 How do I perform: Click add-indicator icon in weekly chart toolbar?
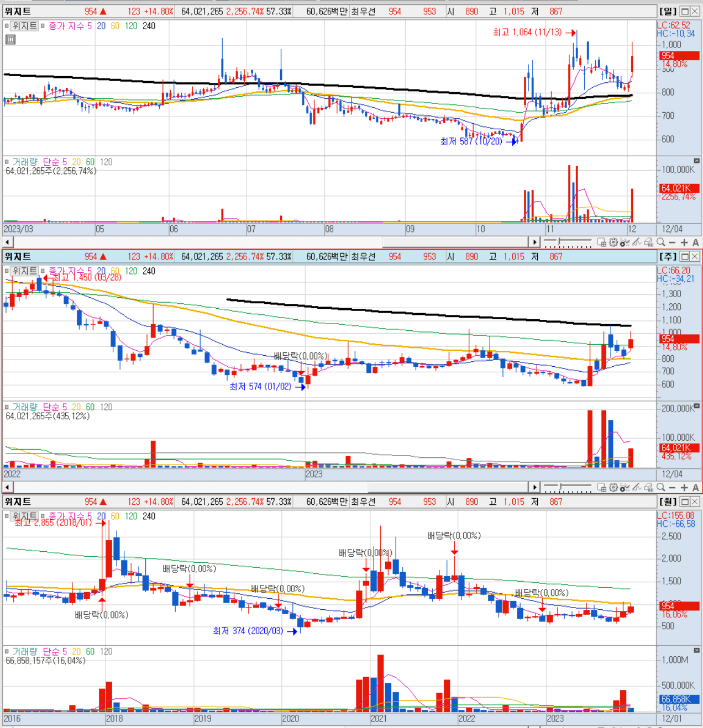click(625, 488)
